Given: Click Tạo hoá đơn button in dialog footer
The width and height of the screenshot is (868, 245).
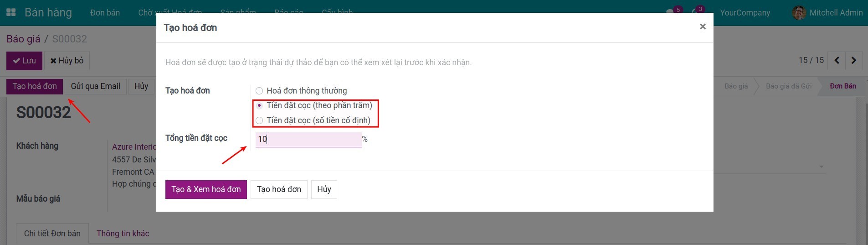Looking at the screenshot, I should click(x=279, y=189).
